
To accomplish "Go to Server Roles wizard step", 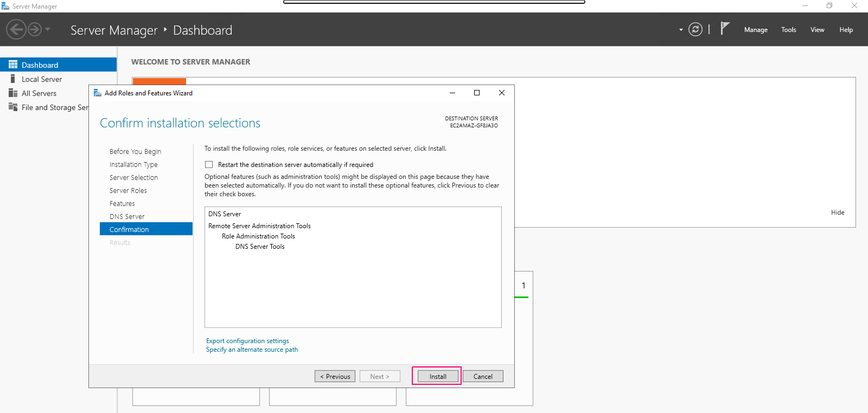I will (x=128, y=190).
